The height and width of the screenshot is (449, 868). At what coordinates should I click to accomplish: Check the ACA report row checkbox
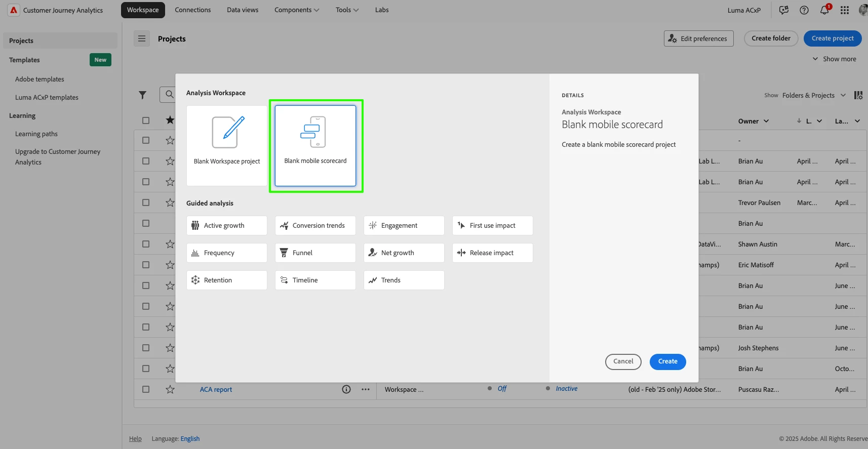(x=146, y=389)
